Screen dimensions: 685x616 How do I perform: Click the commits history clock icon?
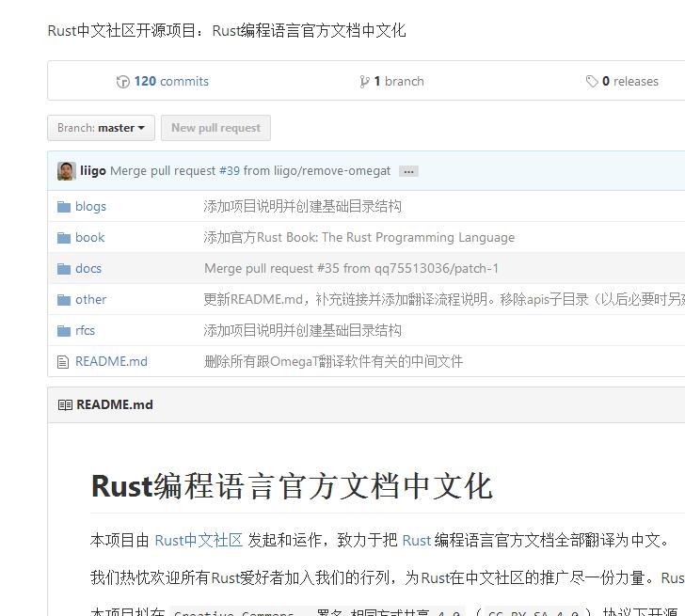pos(122,82)
